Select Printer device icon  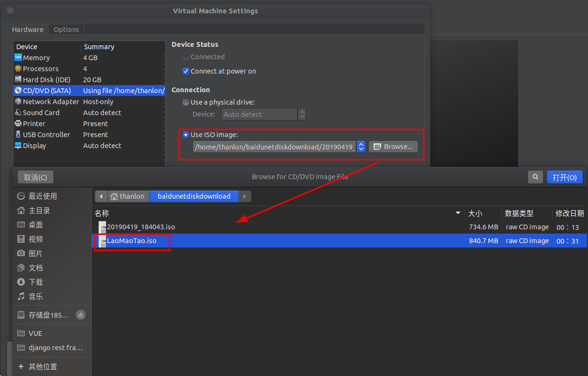(x=18, y=124)
